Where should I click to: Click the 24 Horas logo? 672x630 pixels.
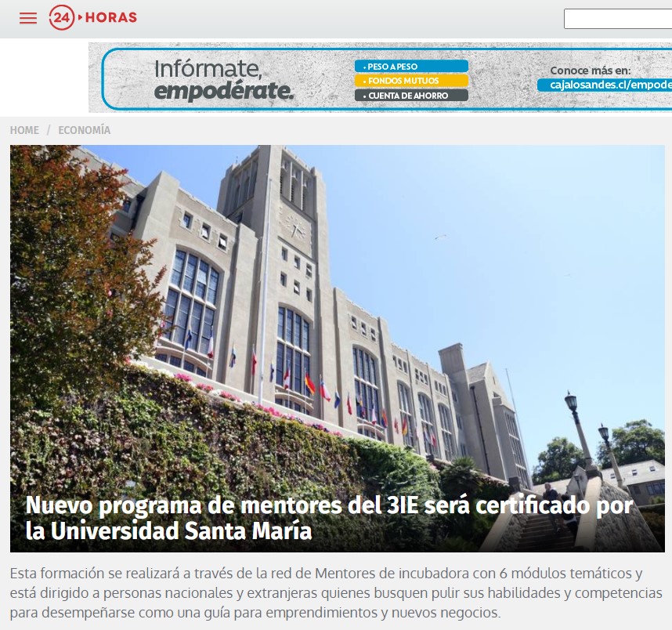[x=93, y=17]
